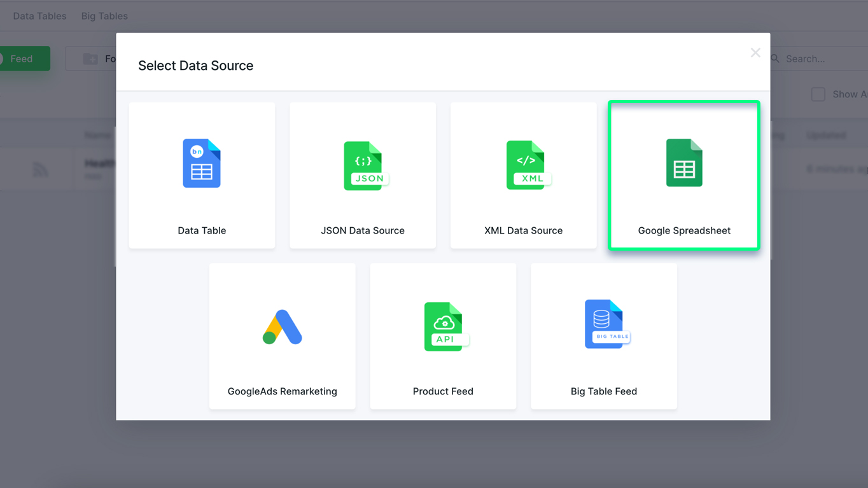Viewport: 868px width, 488px height.
Task: Click the Big Table Feed label
Action: point(604,391)
